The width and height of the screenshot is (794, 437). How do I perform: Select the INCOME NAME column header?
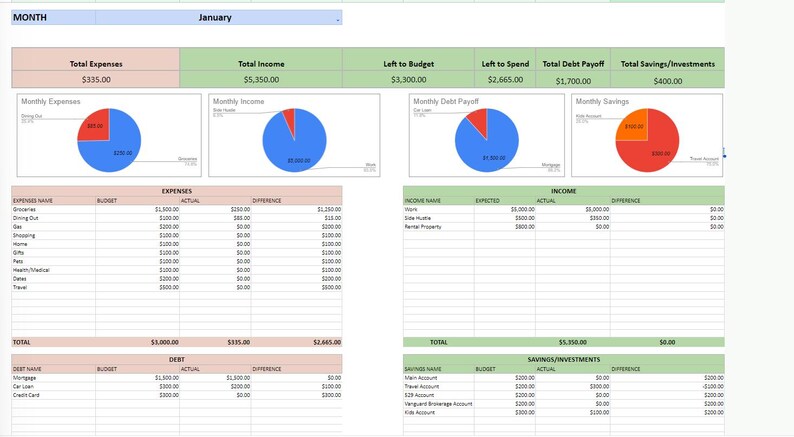point(439,201)
